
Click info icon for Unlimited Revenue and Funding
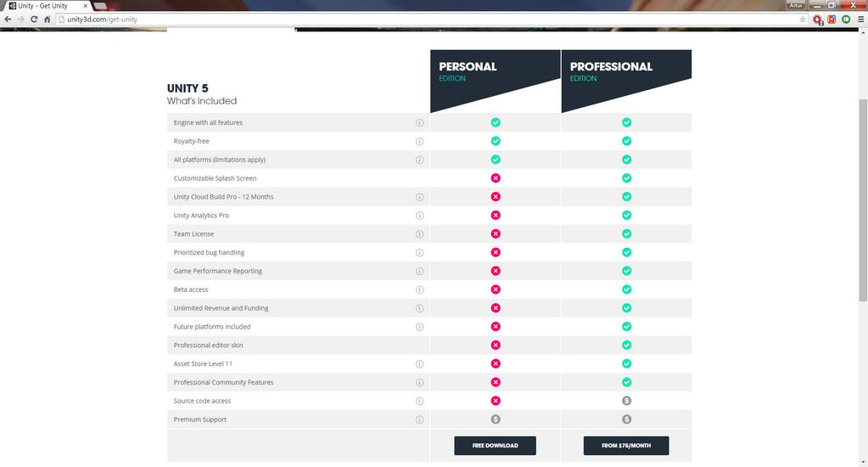420,308
